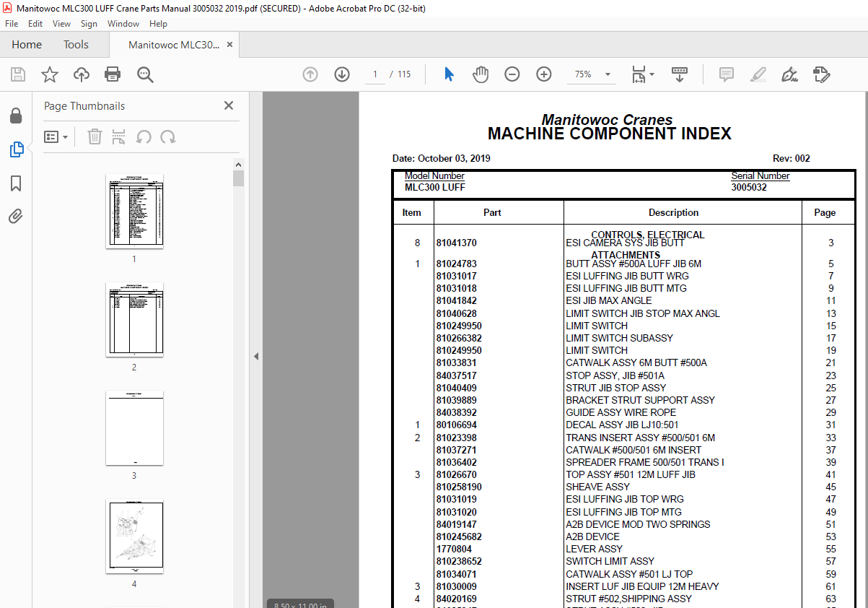Click part number 81040628
Image resolution: width=868 pixels, height=608 pixels.
coord(456,313)
